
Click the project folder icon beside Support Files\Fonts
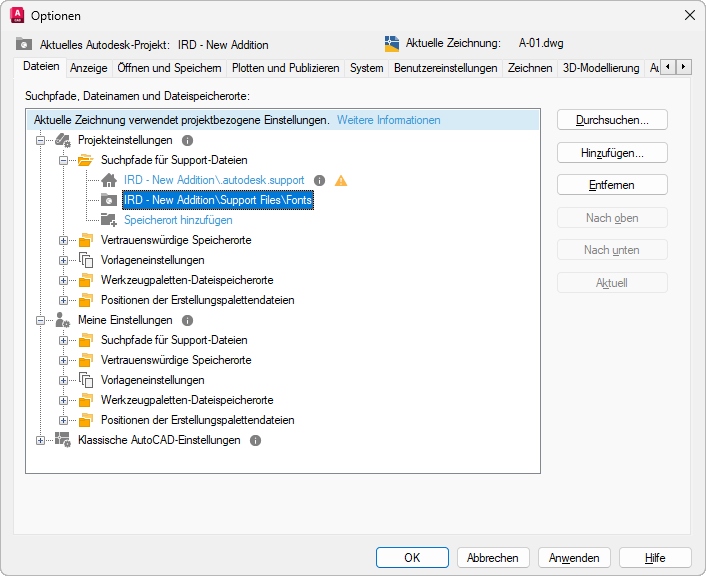109,200
